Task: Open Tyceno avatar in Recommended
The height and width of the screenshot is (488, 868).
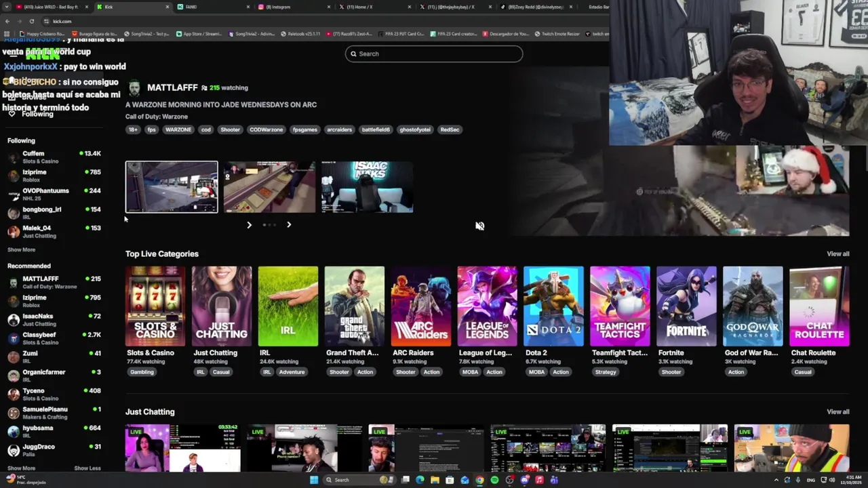Action: [13, 394]
